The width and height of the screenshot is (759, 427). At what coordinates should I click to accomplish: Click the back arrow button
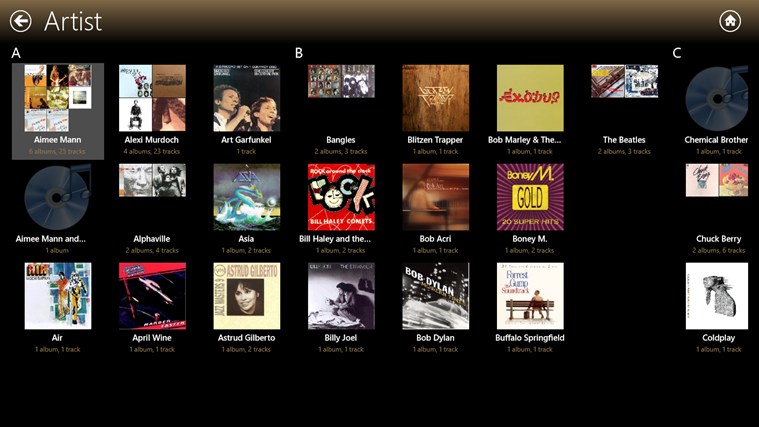(x=20, y=21)
